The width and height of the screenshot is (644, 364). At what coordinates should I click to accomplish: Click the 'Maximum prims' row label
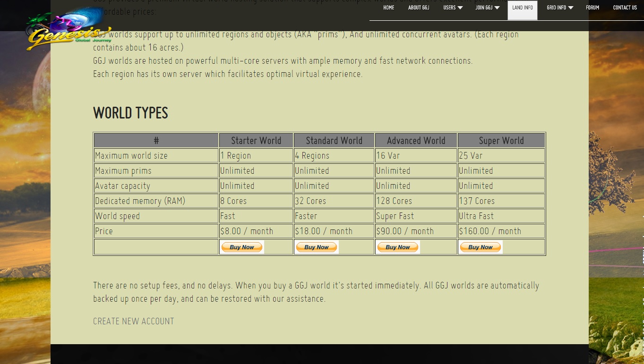click(x=156, y=170)
